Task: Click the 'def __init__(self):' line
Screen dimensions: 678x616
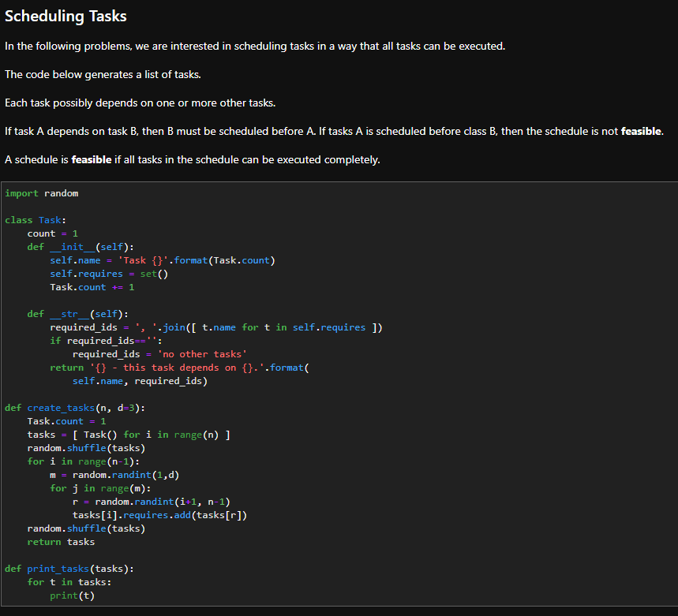Action: click(x=81, y=247)
